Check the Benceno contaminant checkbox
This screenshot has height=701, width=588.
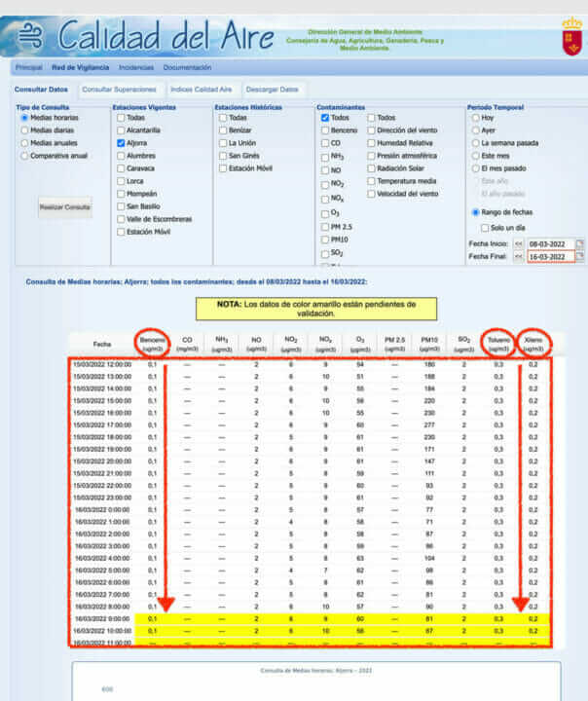[325, 130]
